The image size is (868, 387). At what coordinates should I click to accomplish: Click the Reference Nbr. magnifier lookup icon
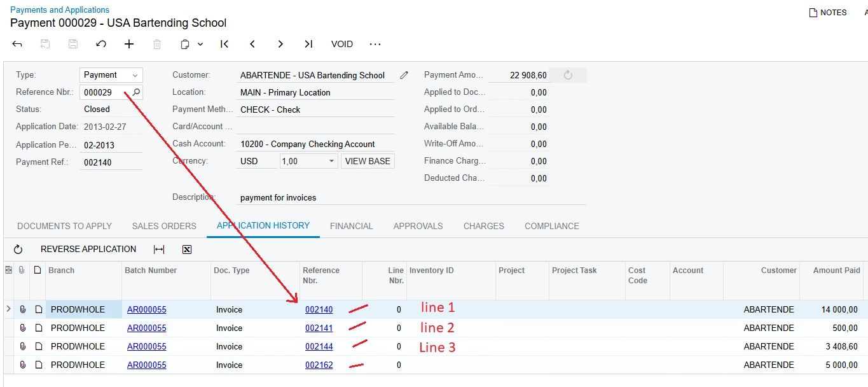click(x=136, y=92)
